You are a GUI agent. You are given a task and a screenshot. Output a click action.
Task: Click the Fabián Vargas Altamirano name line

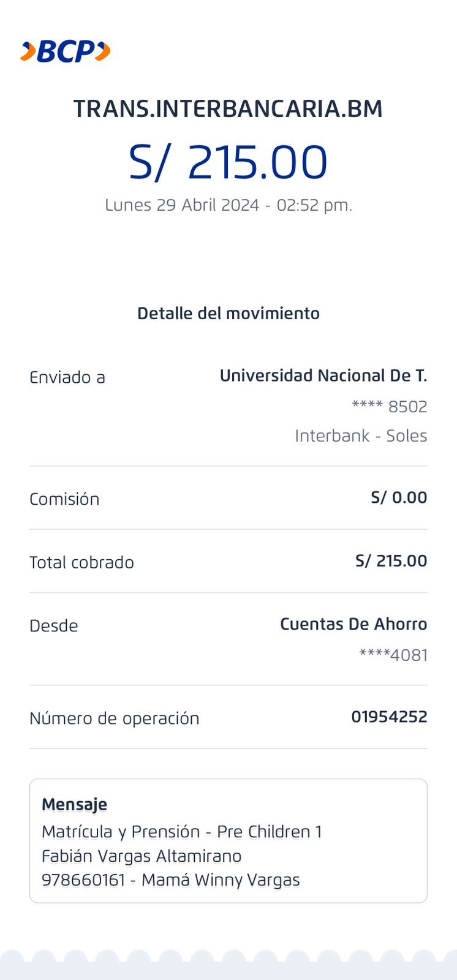pyautogui.click(x=142, y=856)
